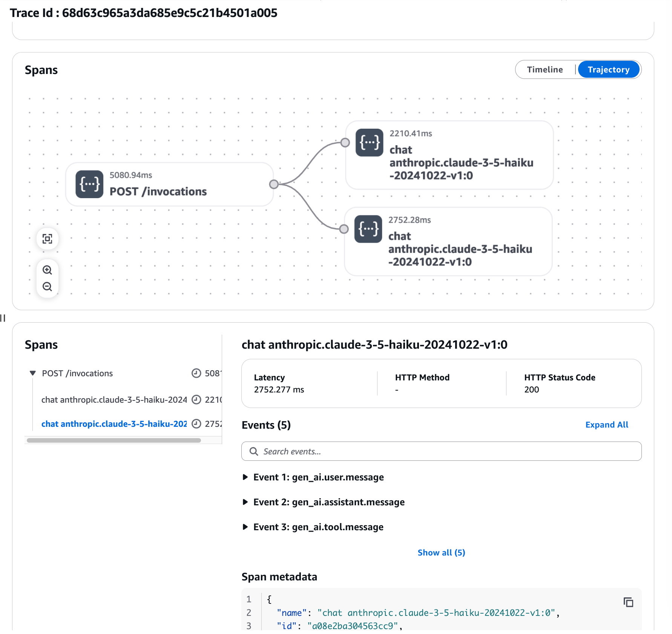This screenshot has width=672, height=634.
Task: Click Show all (5) events link
Action: tap(441, 552)
